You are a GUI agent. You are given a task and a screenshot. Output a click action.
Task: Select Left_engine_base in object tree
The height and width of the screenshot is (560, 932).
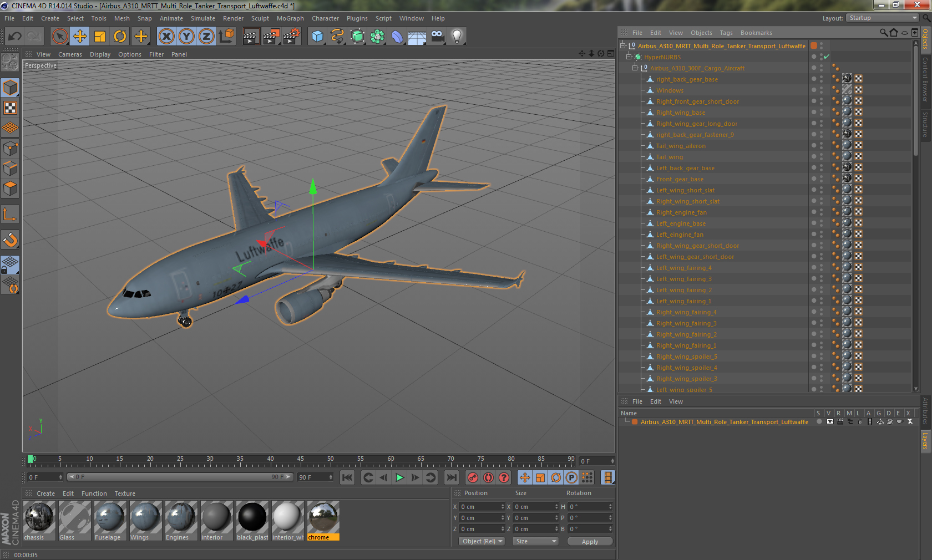tap(681, 223)
